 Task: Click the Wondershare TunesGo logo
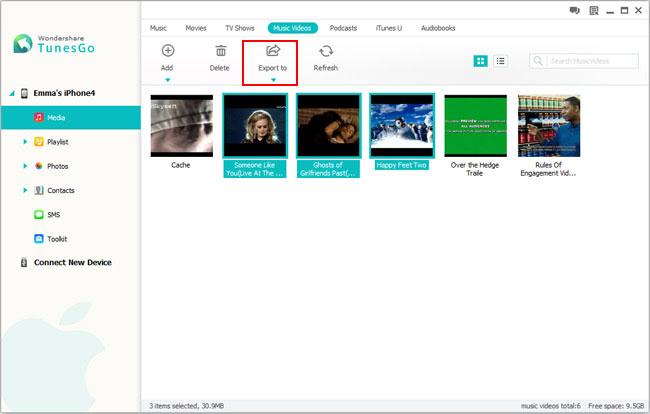click(x=54, y=44)
